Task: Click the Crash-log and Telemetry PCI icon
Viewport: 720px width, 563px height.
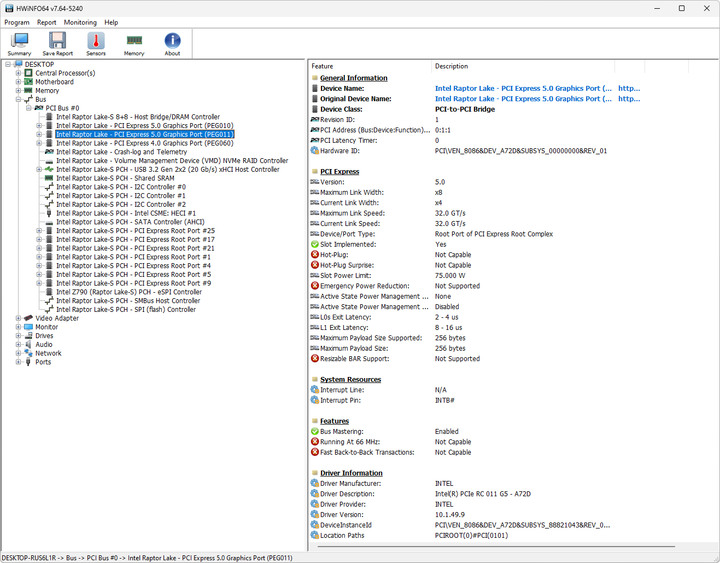Action: click(x=49, y=152)
